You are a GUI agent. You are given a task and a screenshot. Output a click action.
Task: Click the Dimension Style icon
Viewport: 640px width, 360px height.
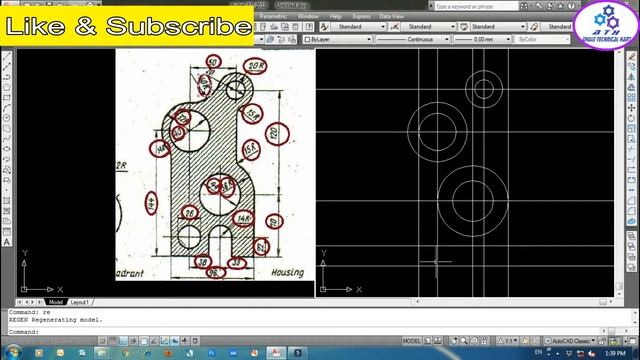[394, 27]
